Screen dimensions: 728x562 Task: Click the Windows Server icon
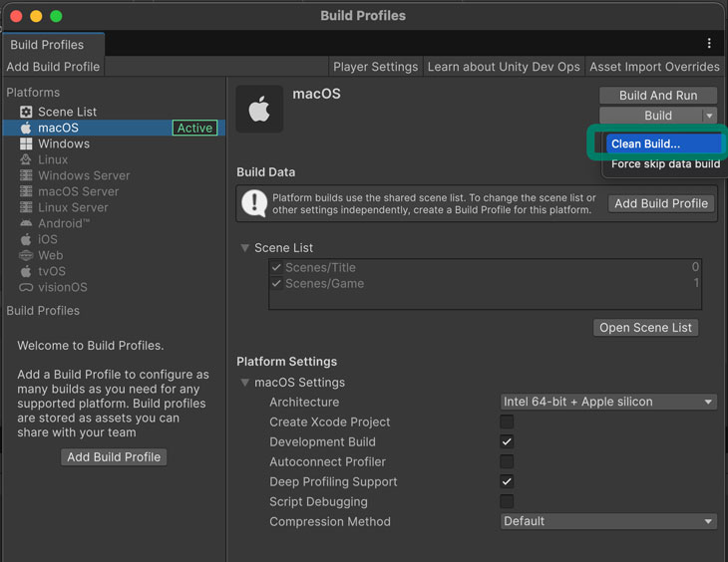[26, 175]
